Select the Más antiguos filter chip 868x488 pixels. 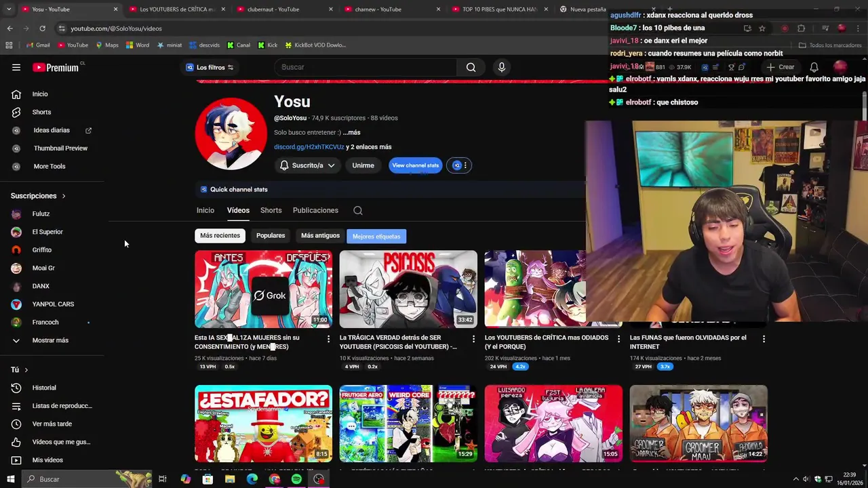point(320,236)
